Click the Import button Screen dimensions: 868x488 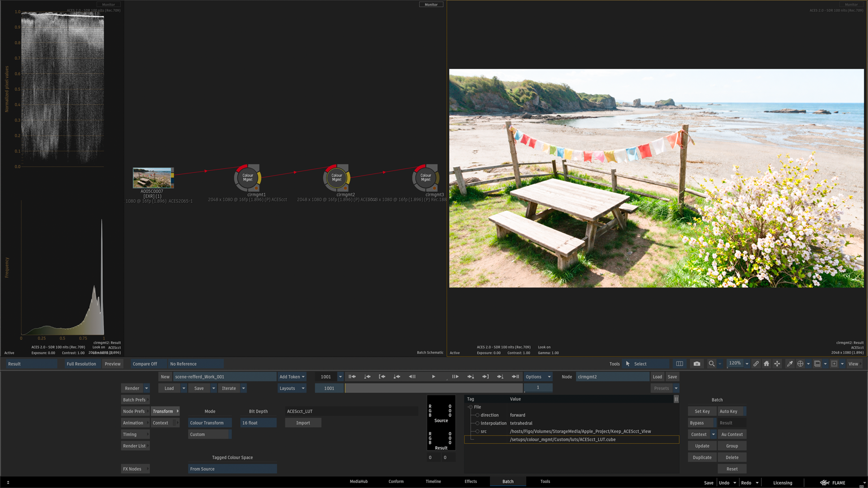pyautogui.click(x=303, y=423)
